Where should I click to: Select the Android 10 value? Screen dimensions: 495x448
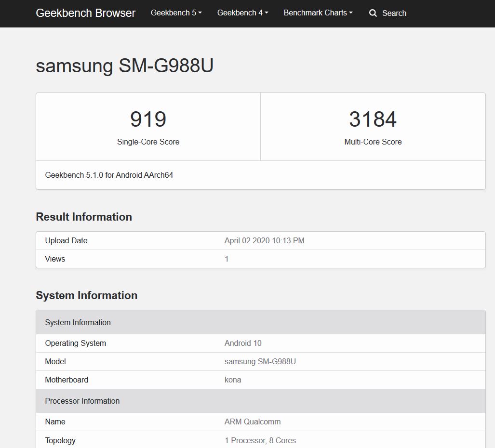coord(243,343)
